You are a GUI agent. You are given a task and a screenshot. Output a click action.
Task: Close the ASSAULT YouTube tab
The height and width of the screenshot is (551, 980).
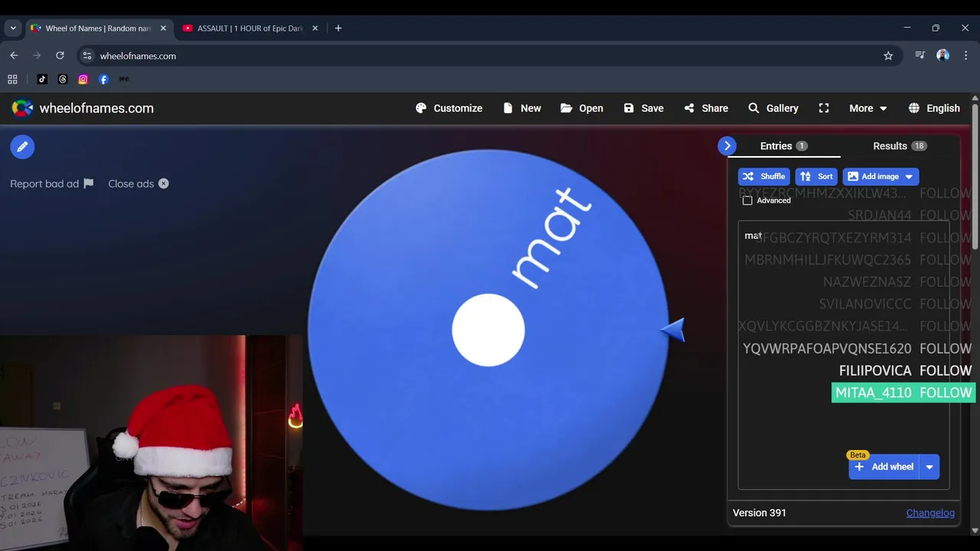pyautogui.click(x=315, y=28)
